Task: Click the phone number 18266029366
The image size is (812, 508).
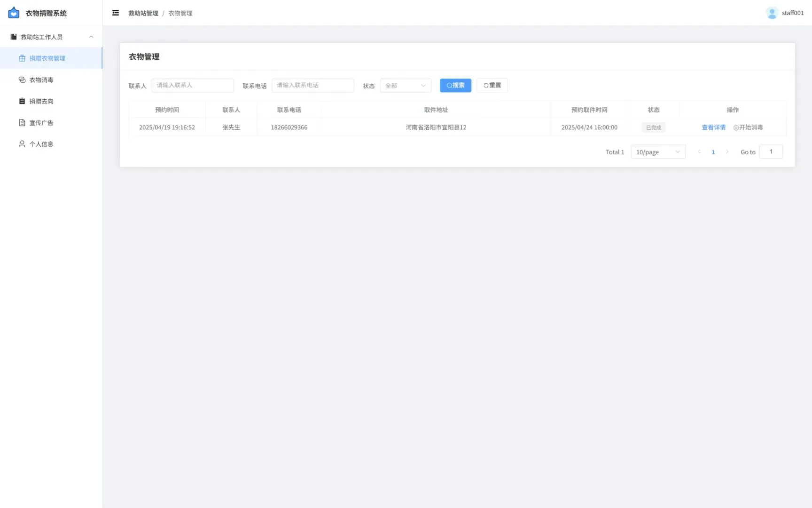Action: pyautogui.click(x=289, y=127)
